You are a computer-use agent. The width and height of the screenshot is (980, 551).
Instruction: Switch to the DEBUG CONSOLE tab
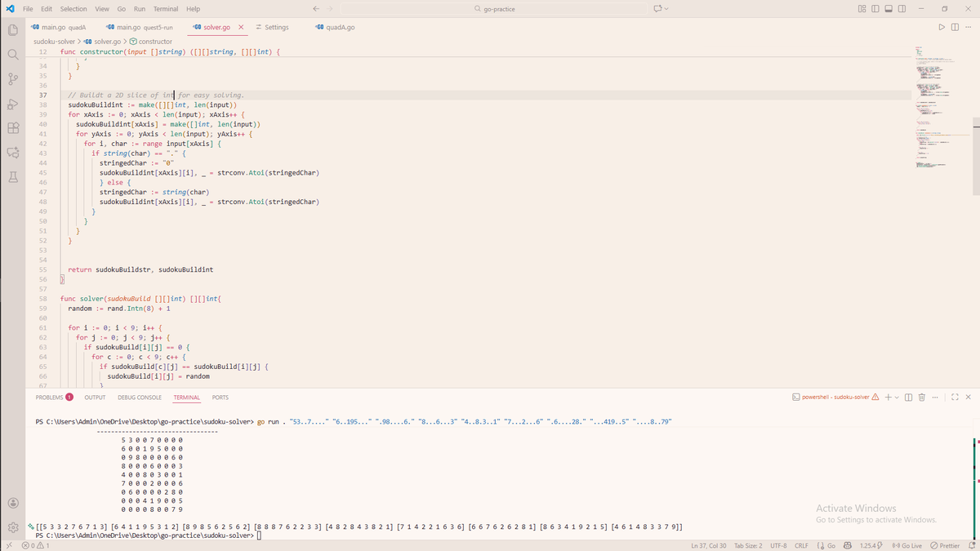tap(140, 398)
